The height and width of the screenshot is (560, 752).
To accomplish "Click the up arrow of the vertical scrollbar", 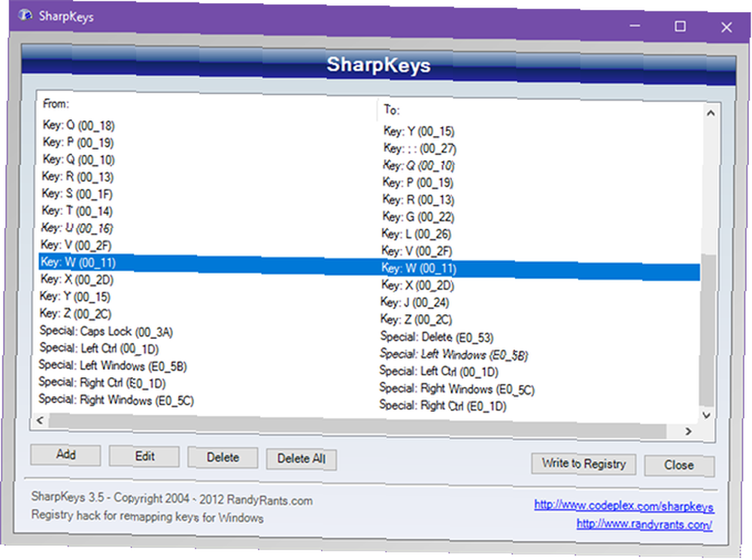I will tap(711, 114).
